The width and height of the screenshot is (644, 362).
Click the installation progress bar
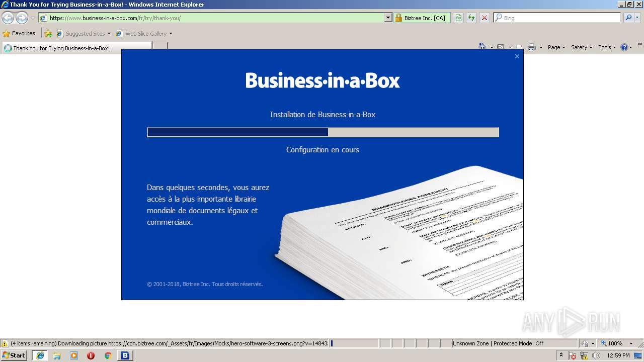323,132
